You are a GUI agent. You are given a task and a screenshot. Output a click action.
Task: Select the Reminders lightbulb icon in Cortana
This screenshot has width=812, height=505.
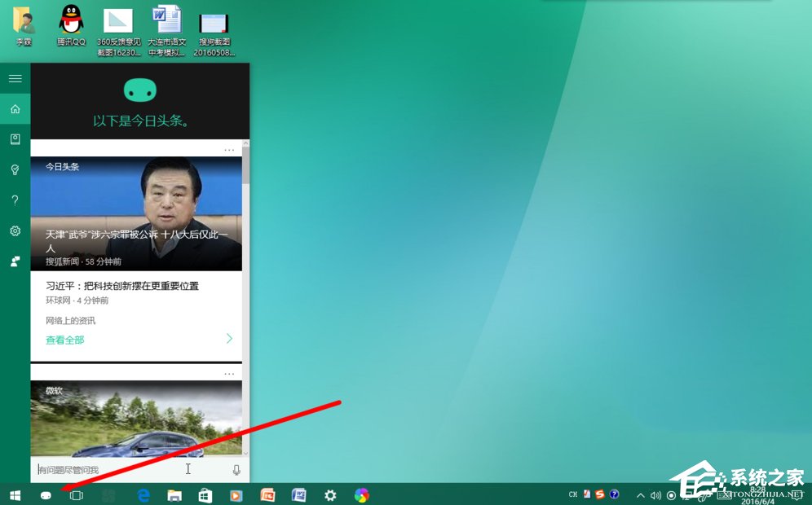[x=15, y=169]
